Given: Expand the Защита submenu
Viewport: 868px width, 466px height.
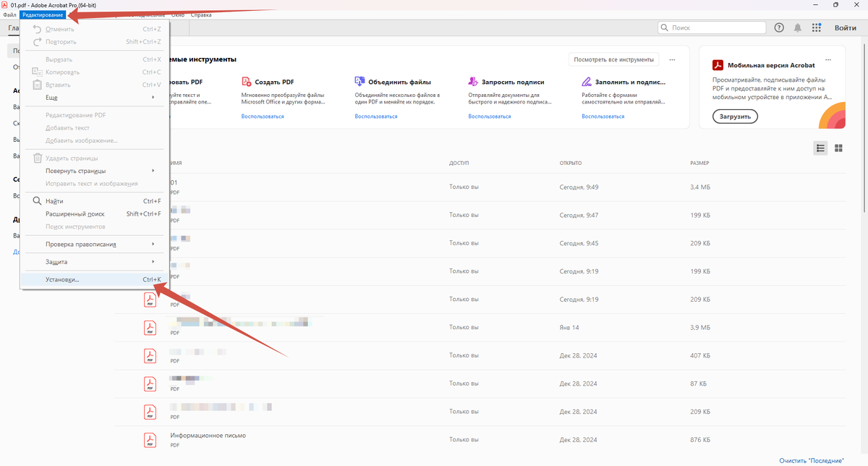Looking at the screenshot, I should coord(94,261).
